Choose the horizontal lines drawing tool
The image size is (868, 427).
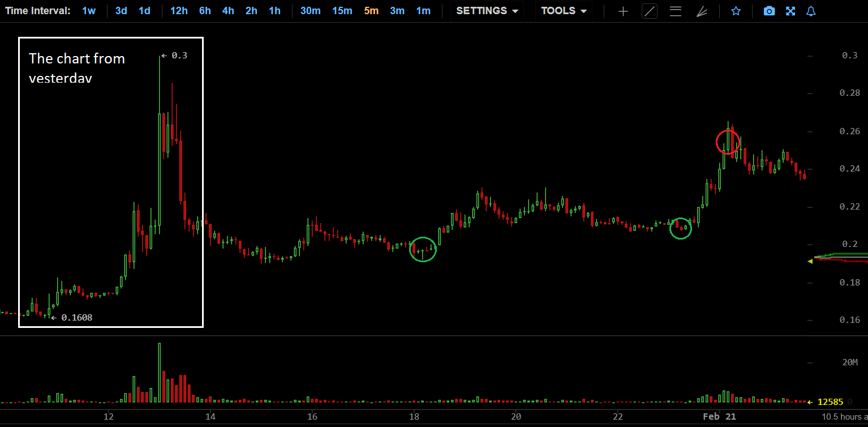tap(675, 11)
